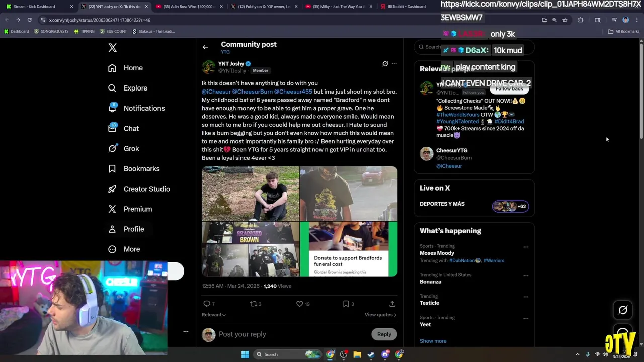Click the address bar URL
644x362 pixels.
pos(100,20)
